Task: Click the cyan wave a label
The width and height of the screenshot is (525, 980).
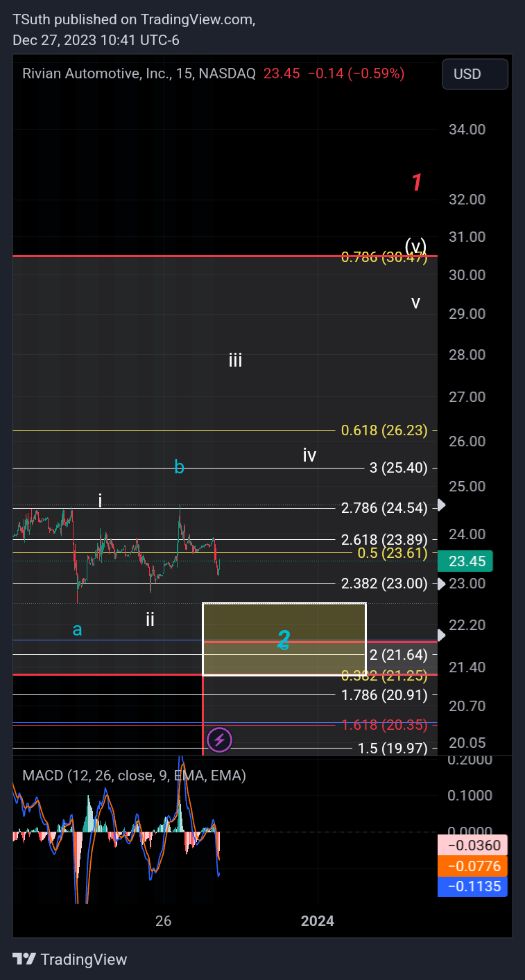Action: point(78,629)
